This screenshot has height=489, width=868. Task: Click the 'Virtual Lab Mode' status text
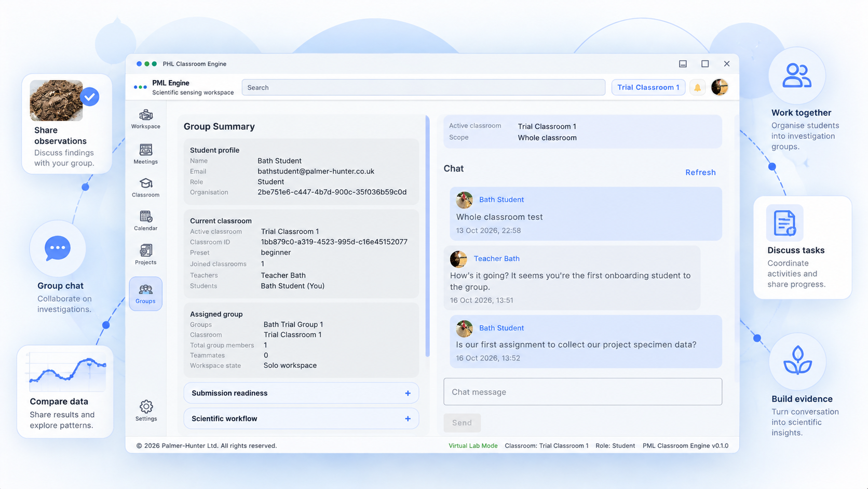pos(473,446)
